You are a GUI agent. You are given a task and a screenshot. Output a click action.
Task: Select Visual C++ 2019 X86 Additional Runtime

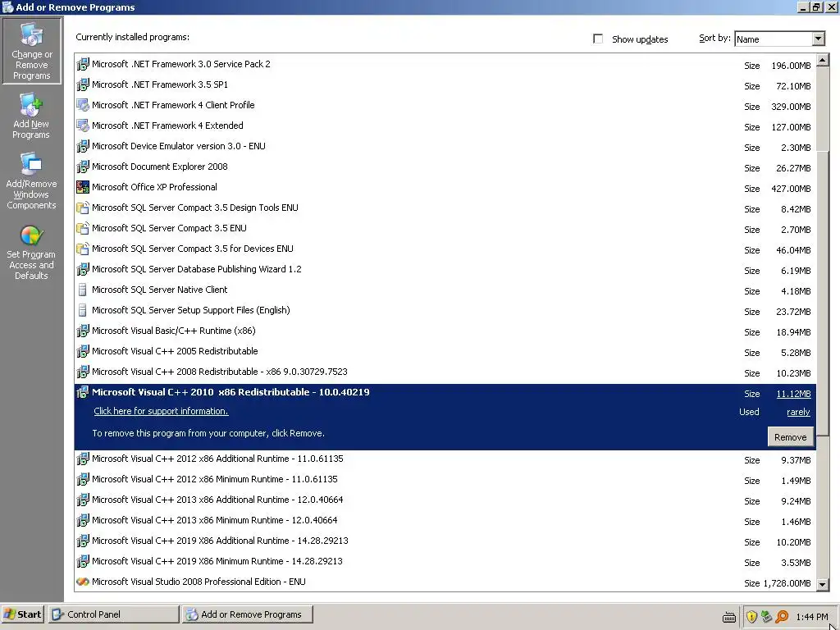(x=220, y=541)
